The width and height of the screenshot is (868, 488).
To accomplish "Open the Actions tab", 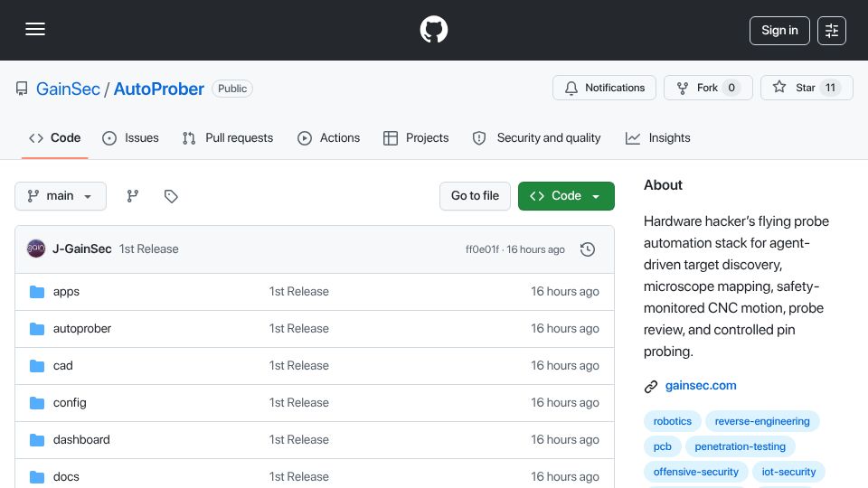I will (329, 137).
